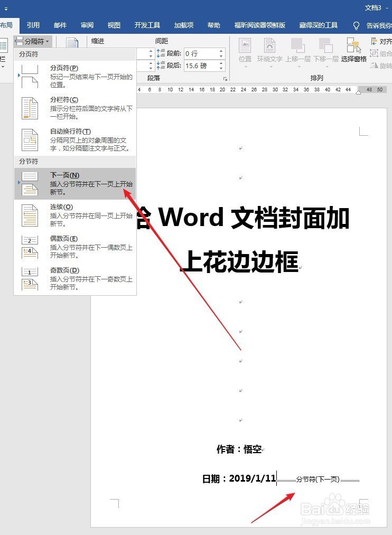Open the 藏得深的工具 tab
392x535 pixels.
(x=319, y=25)
